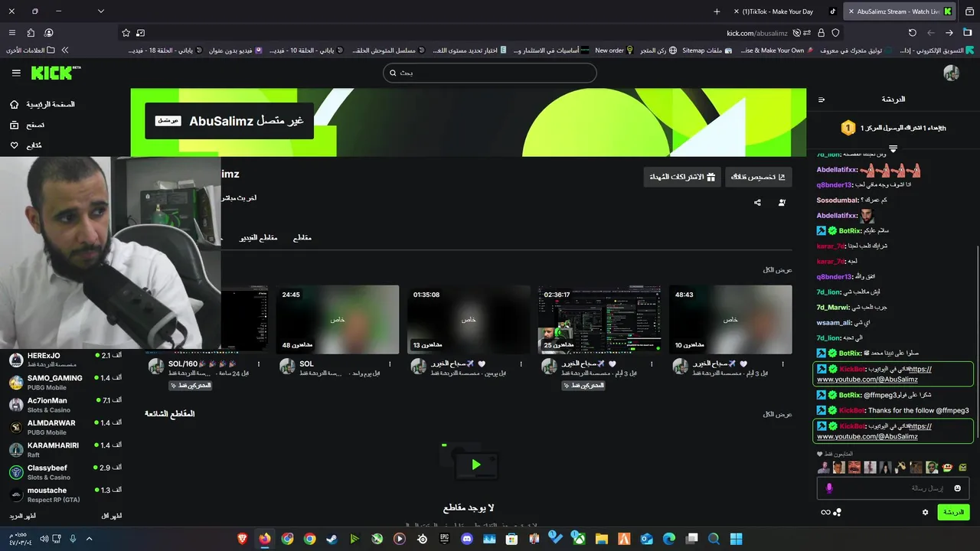Open three-dot menu for the SOL video
Image resolution: width=980 pixels, height=551 pixels.
coord(390,364)
